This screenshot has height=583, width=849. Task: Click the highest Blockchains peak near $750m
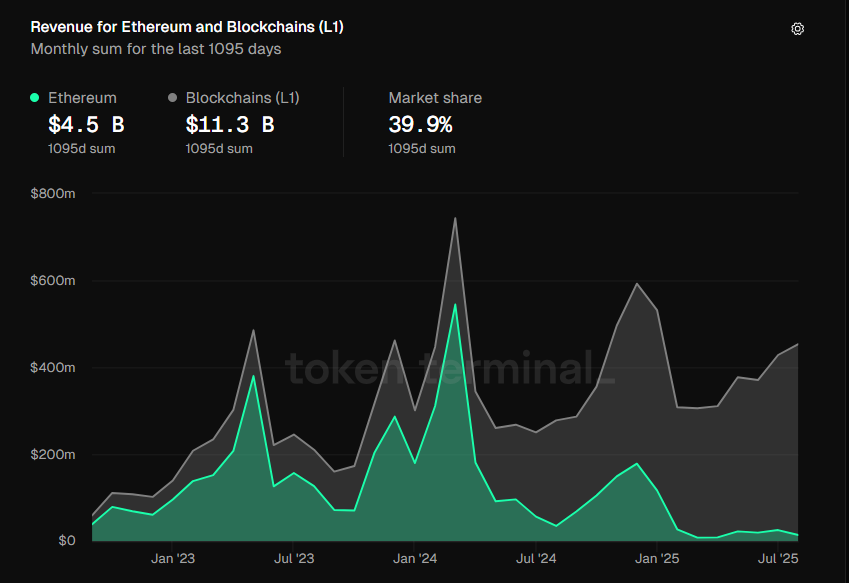pyautogui.click(x=455, y=218)
